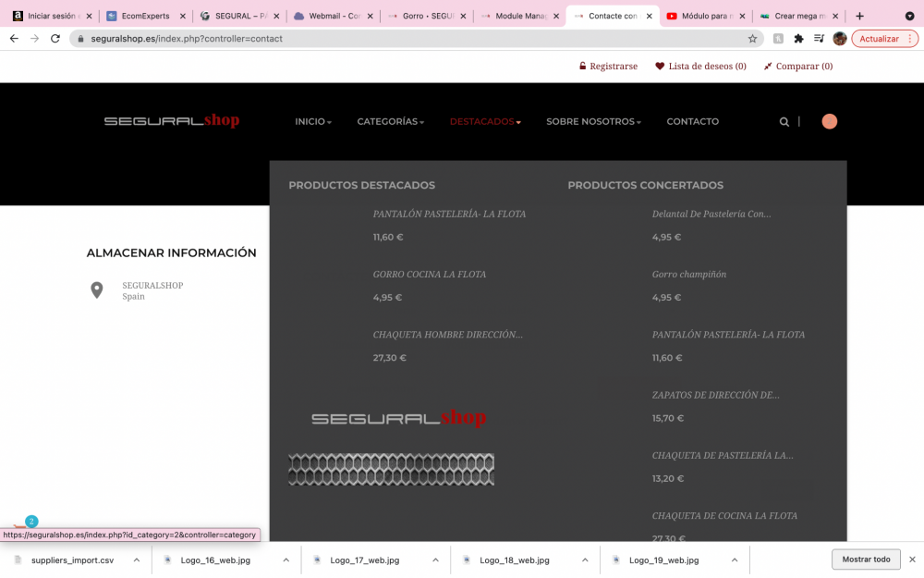Screen dimensions: 924x578
Task: Click the Lista de deseos heart icon
Action: [x=660, y=66]
